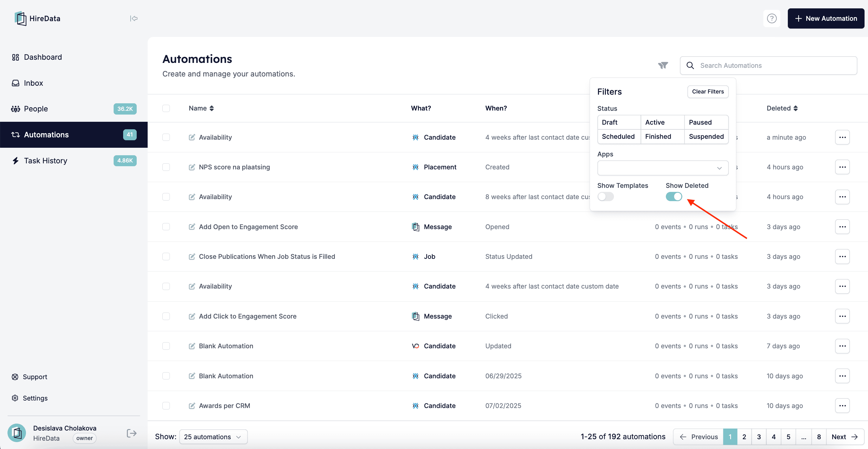This screenshot has height=449, width=868.
Task: Collapse the sidebar with the arrow icon
Action: [x=134, y=18]
